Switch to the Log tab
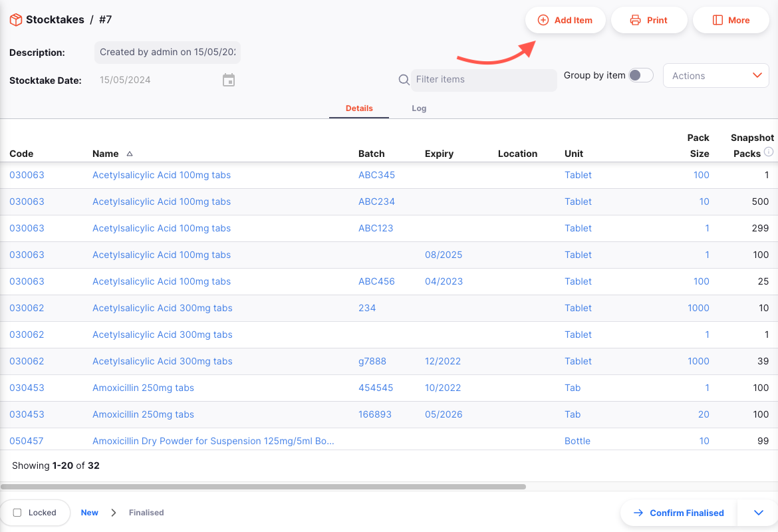This screenshot has width=778, height=532. (x=419, y=108)
